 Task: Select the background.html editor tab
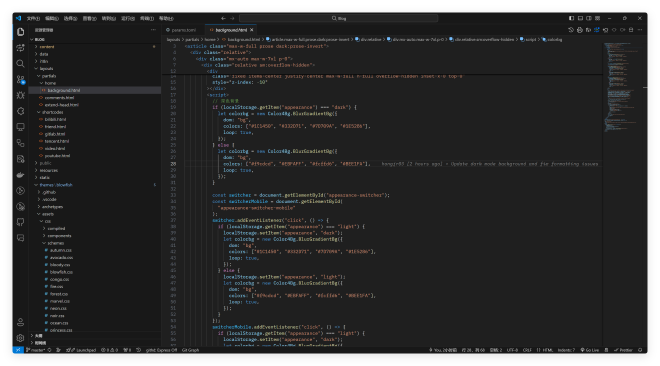tap(231, 30)
